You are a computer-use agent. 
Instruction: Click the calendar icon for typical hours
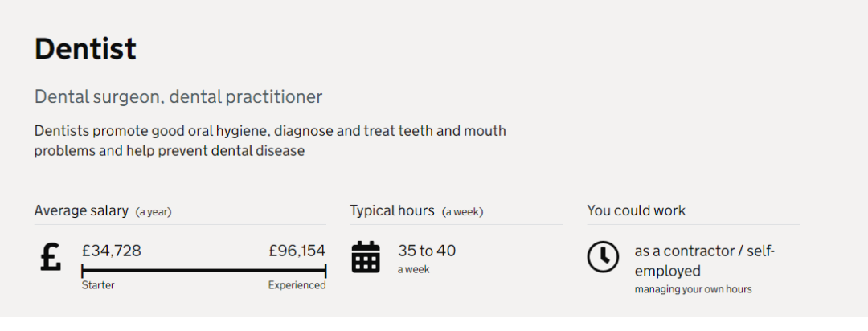pos(366,257)
